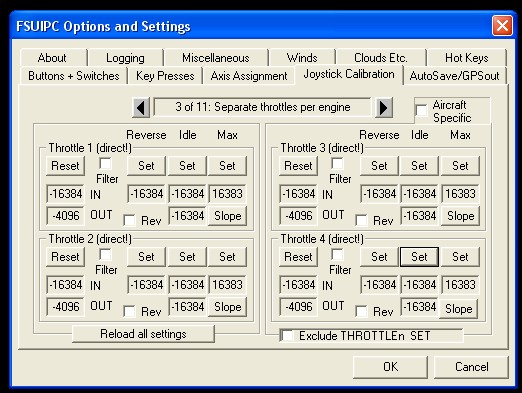Click Throttle 1 IN value field
This screenshot has width=522, height=393.
tap(65, 194)
